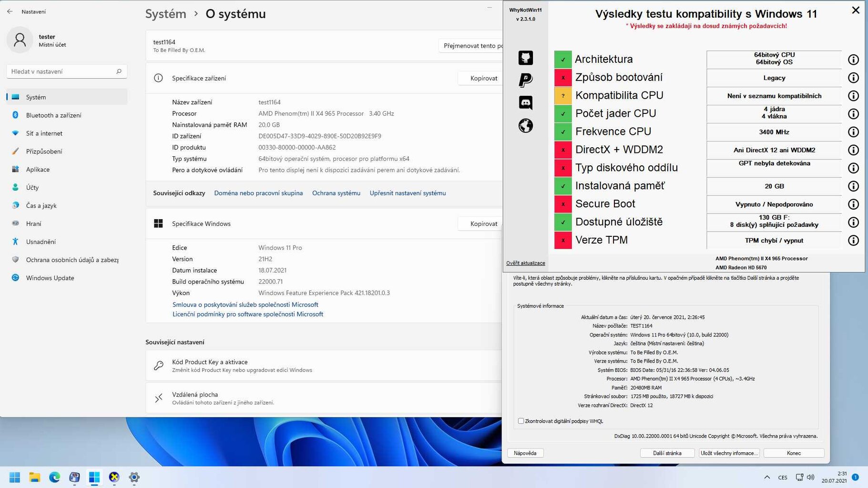Select Windows Update in the sidebar
The width and height of the screenshot is (868, 488).
[50, 278]
